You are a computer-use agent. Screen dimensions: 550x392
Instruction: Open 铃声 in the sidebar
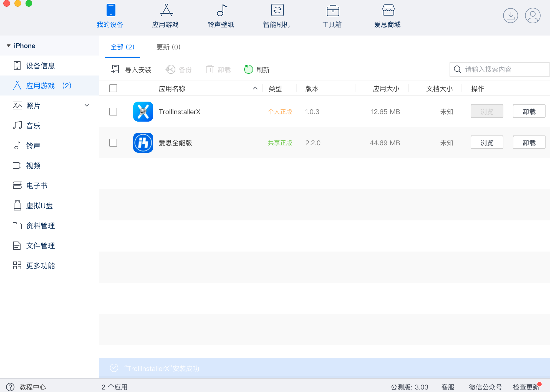[x=49, y=146]
